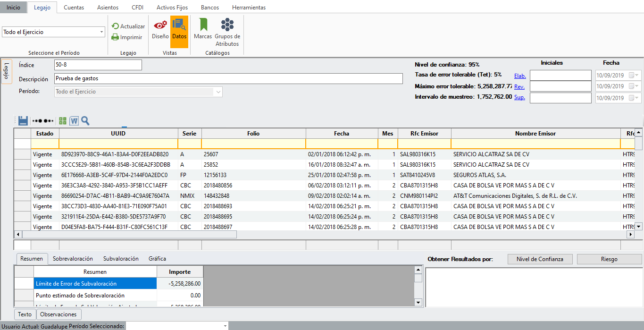This screenshot has height=330, width=644.
Task: Click the green calculator grid icon
Action: pyautogui.click(x=63, y=121)
